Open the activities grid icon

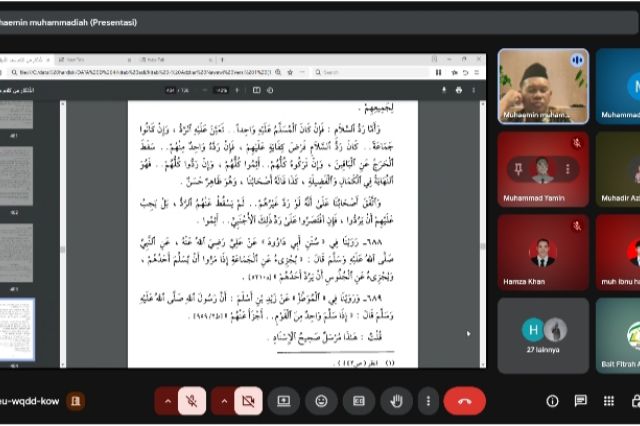(x=609, y=401)
